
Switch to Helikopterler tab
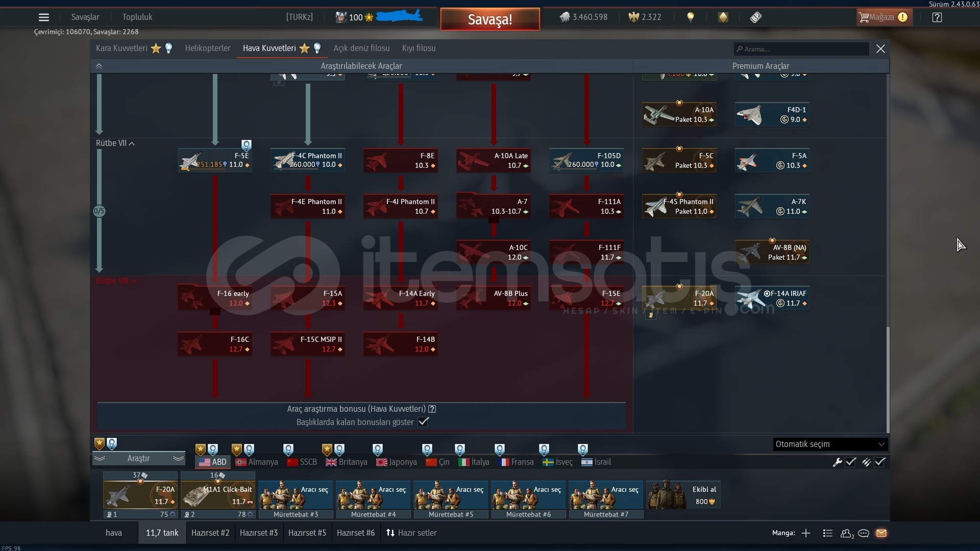pyautogui.click(x=208, y=48)
